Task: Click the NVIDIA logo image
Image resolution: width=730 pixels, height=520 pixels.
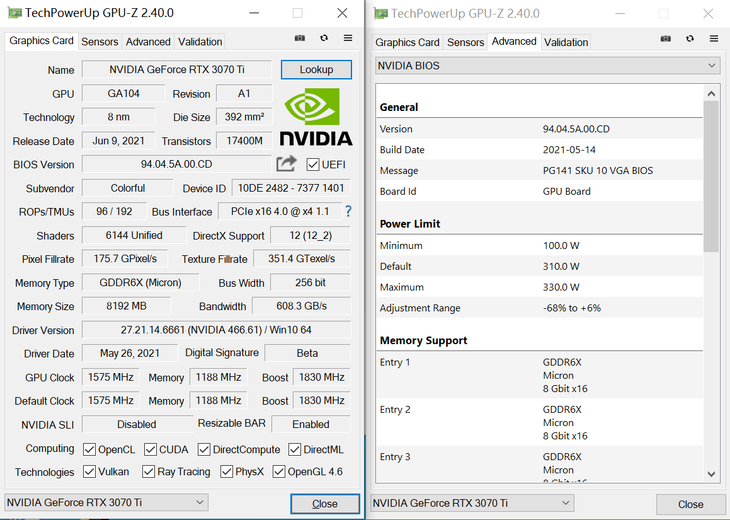Action: tap(316, 117)
